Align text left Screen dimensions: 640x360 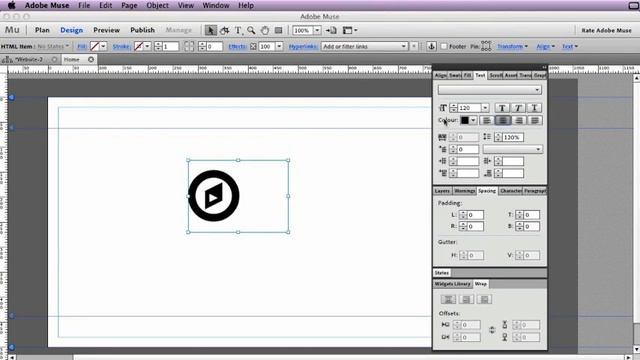tap(487, 120)
